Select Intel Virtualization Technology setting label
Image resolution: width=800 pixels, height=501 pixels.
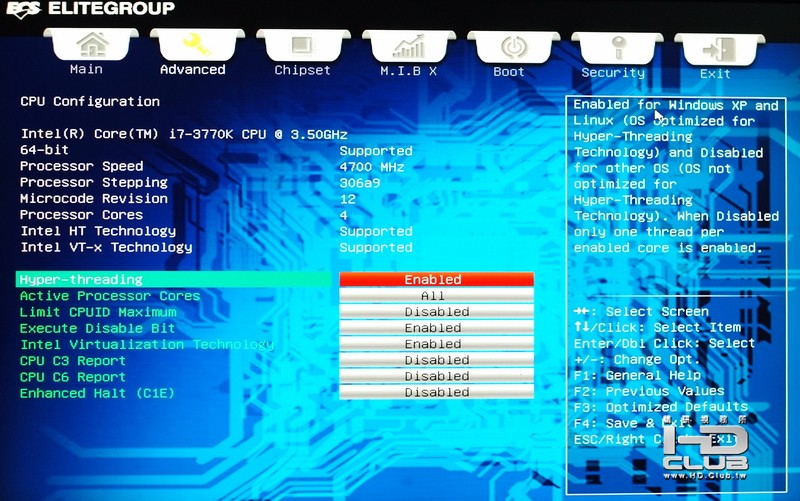[x=147, y=345]
